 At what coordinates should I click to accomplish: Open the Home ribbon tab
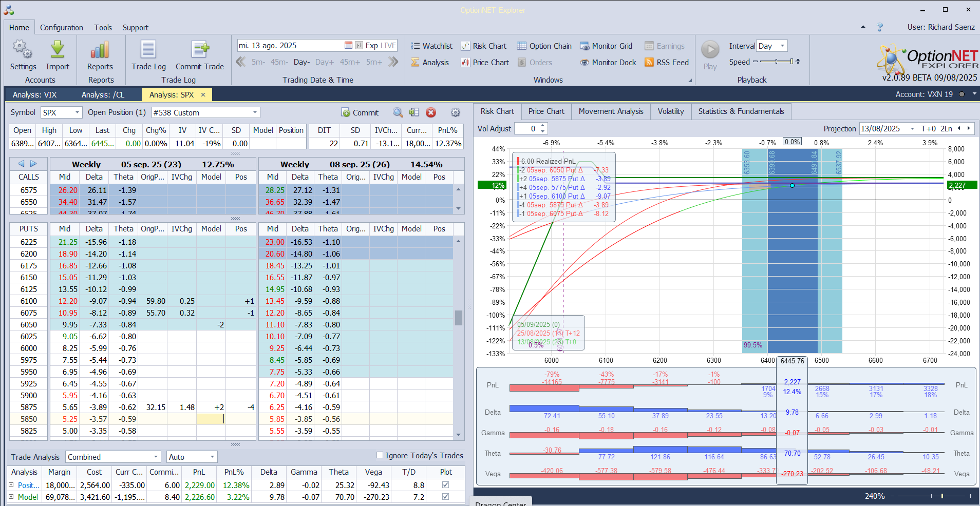tap(19, 28)
